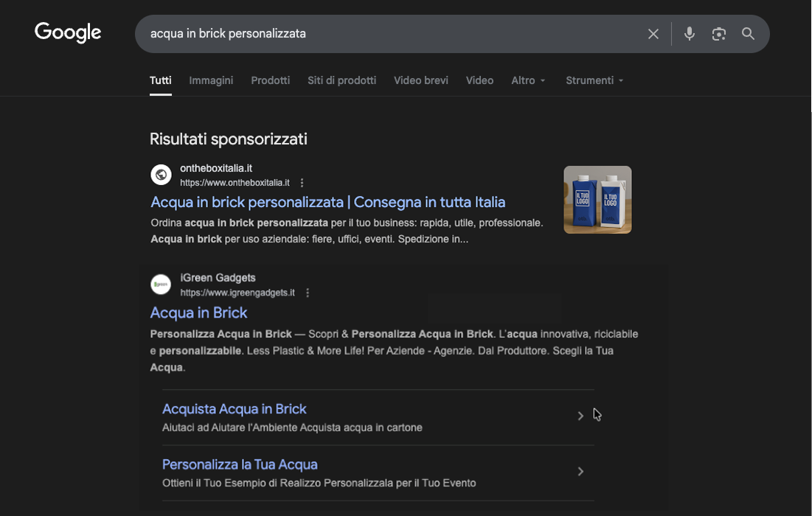Open three-dot menu next to ontheboxitalia.it URL

[302, 183]
